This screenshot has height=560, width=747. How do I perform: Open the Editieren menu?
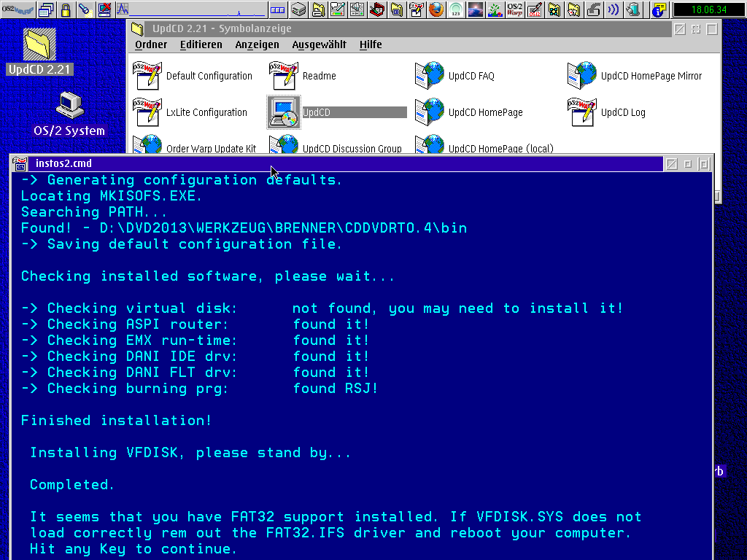[x=201, y=44]
